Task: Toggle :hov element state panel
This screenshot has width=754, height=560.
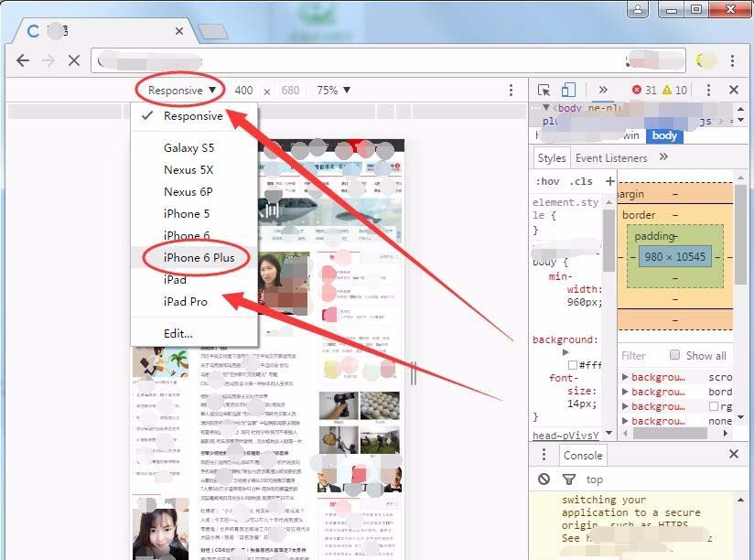Action: click(547, 181)
